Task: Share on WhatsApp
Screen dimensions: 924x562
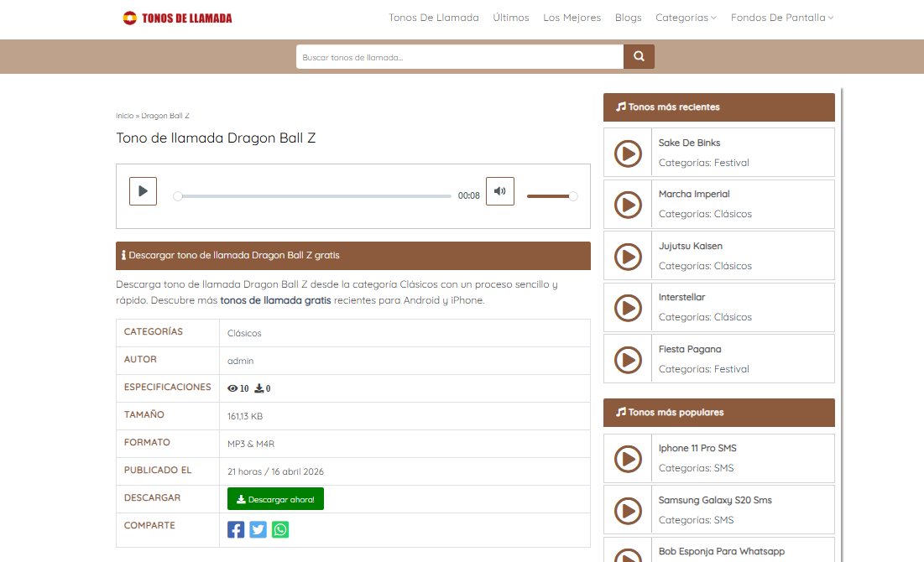Action: (x=280, y=529)
